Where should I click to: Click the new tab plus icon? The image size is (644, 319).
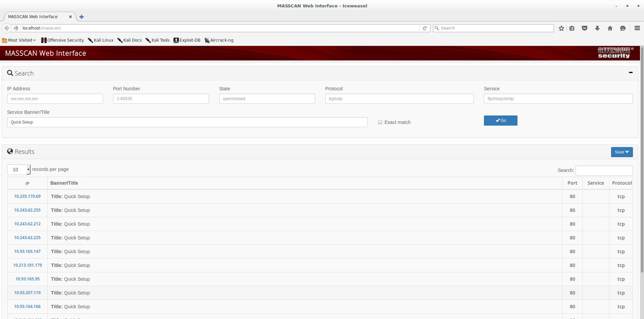pyautogui.click(x=82, y=17)
